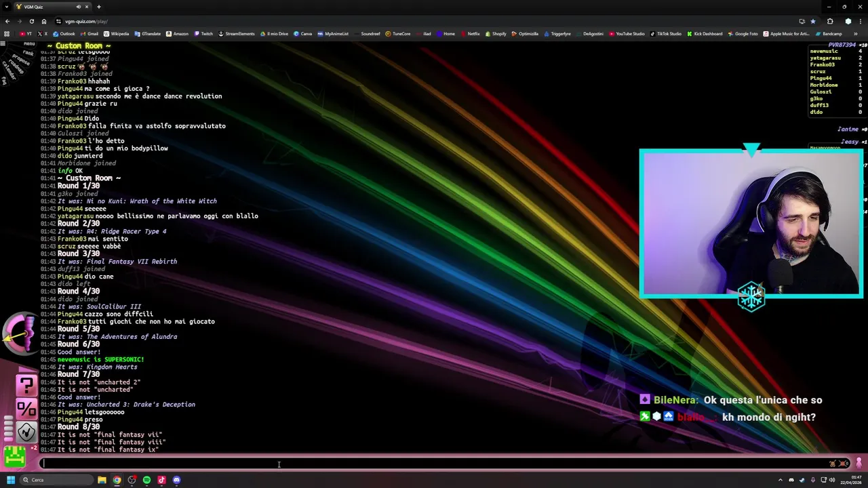
Task: Open the GTranslate bookmark
Action: pos(148,34)
